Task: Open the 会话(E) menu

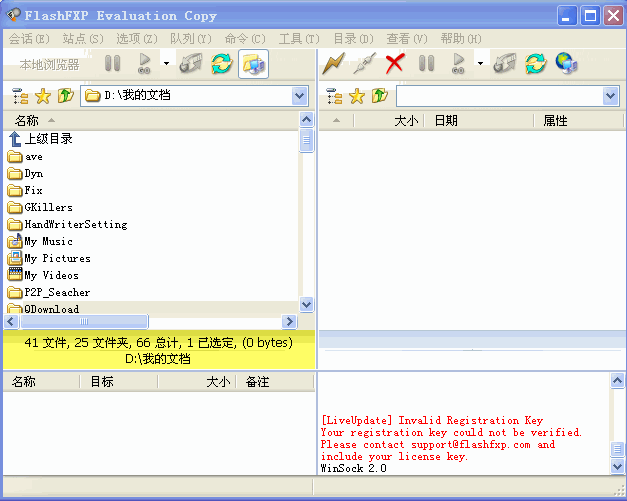Action: [x=29, y=39]
